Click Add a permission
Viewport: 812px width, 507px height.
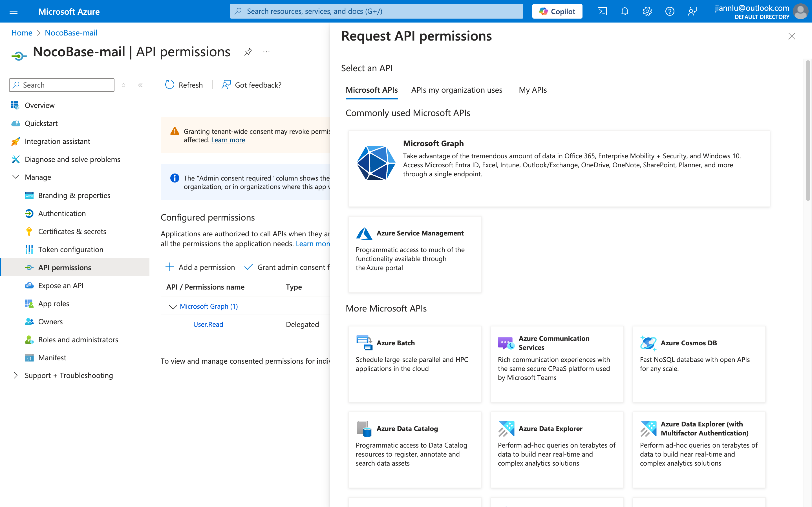click(200, 267)
